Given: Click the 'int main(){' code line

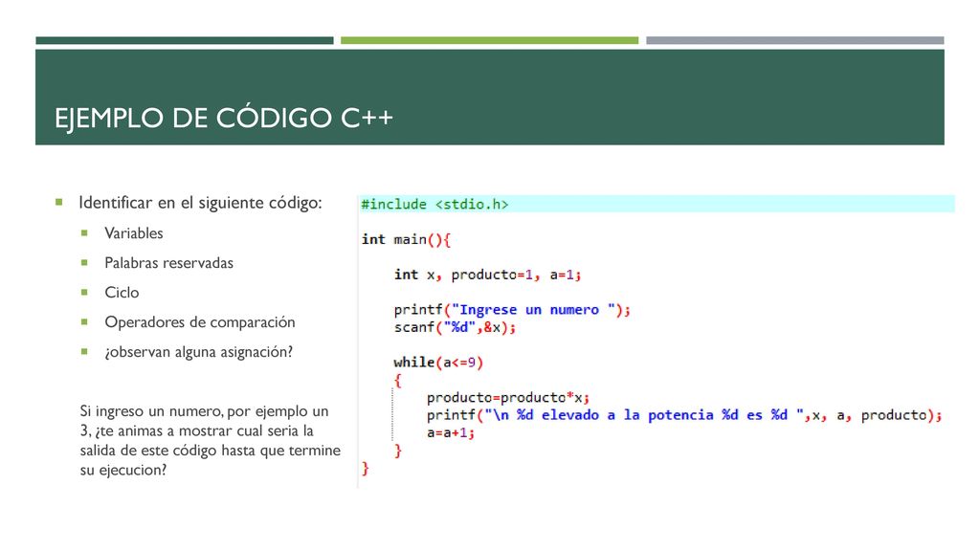Looking at the screenshot, I should [406, 239].
